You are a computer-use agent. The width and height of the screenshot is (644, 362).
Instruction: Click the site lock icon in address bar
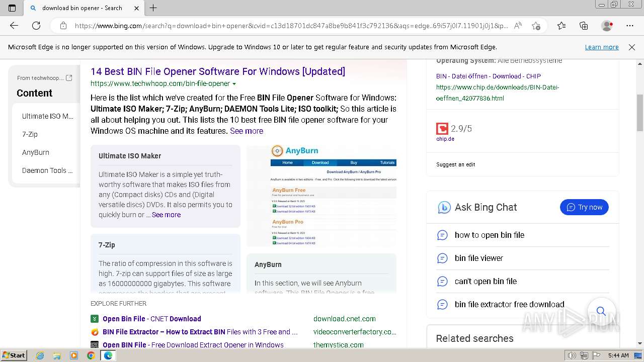63,26
